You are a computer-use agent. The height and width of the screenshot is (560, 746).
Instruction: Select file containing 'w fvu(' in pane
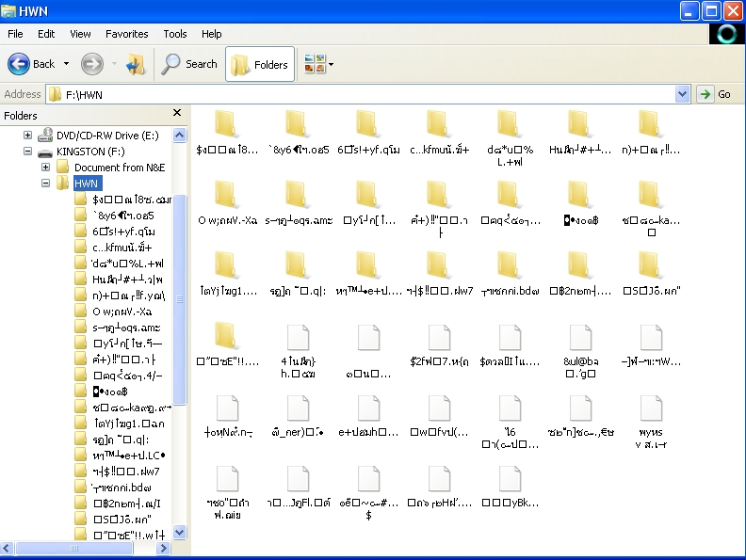(x=439, y=415)
